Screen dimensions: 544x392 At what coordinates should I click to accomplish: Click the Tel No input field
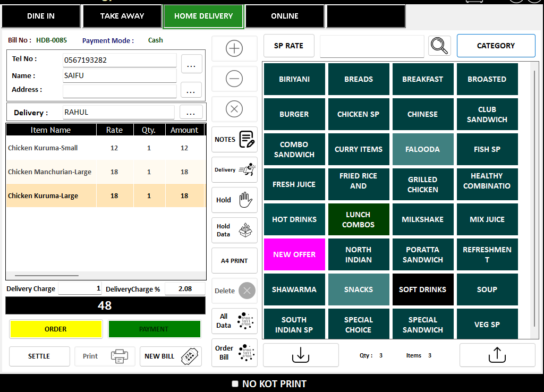coord(120,60)
